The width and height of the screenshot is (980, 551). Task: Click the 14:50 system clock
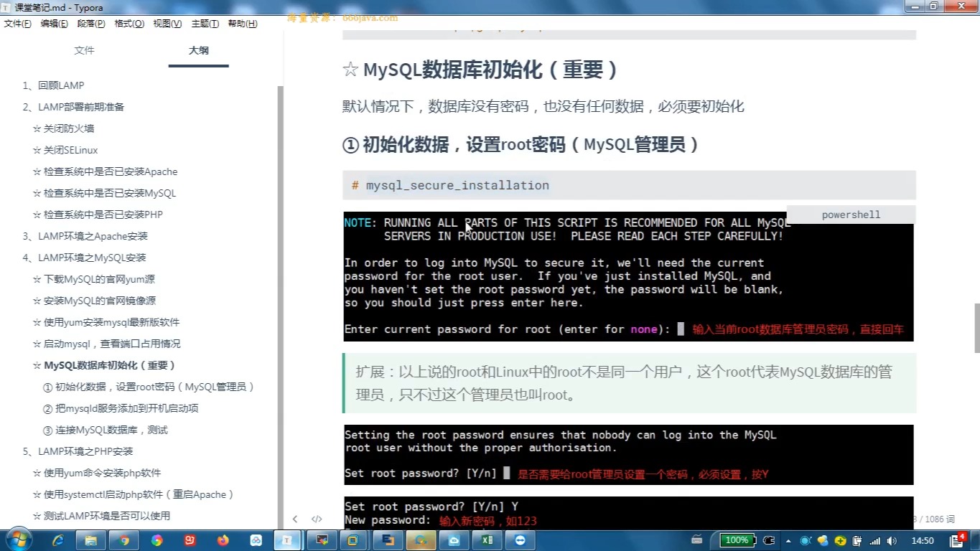tap(923, 540)
